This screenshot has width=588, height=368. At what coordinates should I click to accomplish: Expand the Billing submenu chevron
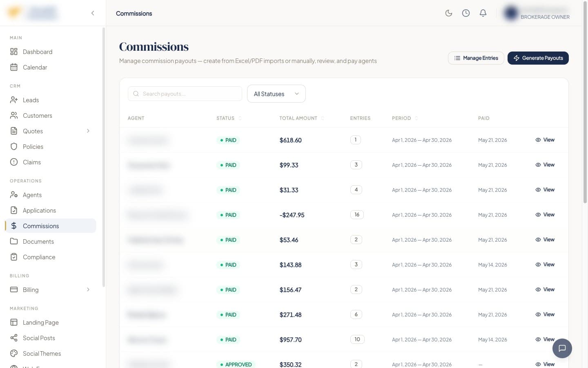tap(88, 289)
